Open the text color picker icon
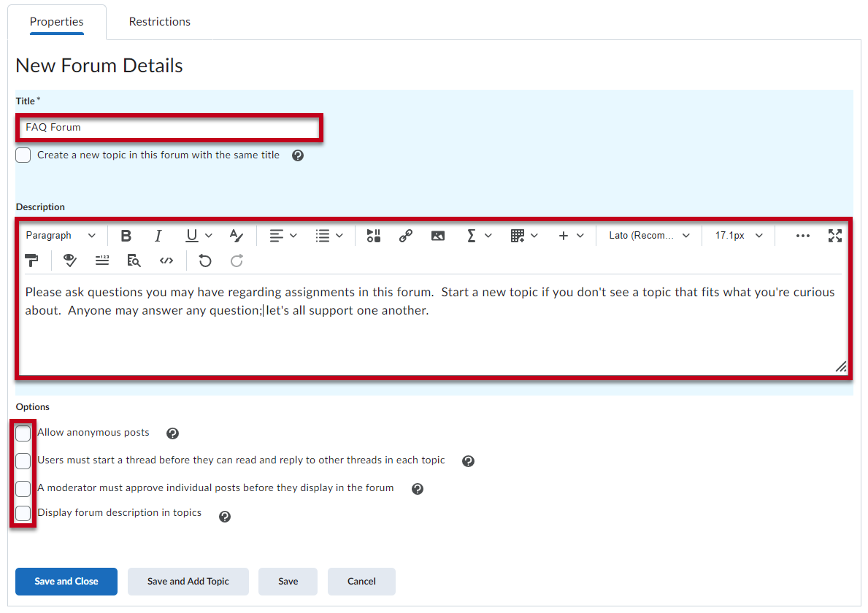This screenshot has height=613, width=868. [x=237, y=236]
